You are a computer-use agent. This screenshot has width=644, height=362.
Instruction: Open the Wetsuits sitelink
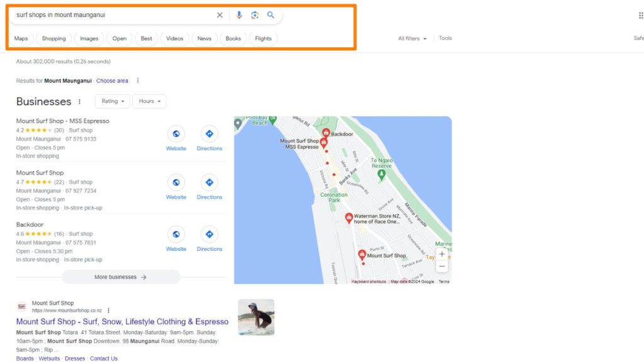pos(49,358)
